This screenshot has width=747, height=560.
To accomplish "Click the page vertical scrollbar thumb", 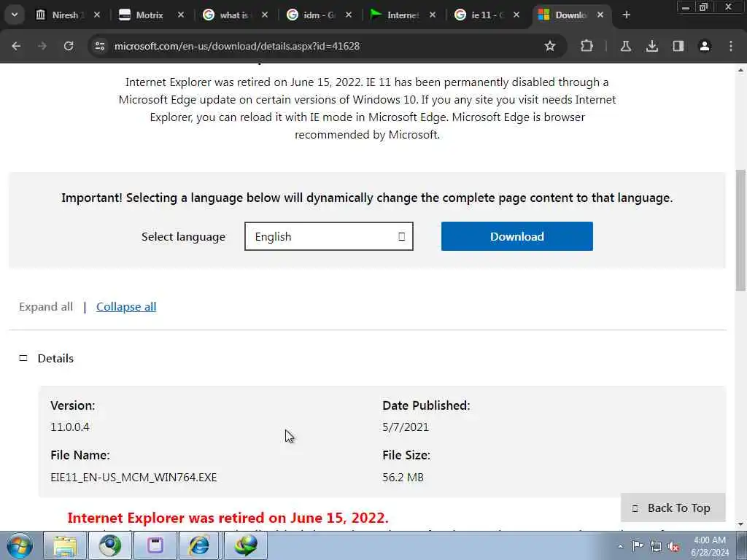I will 740,230.
